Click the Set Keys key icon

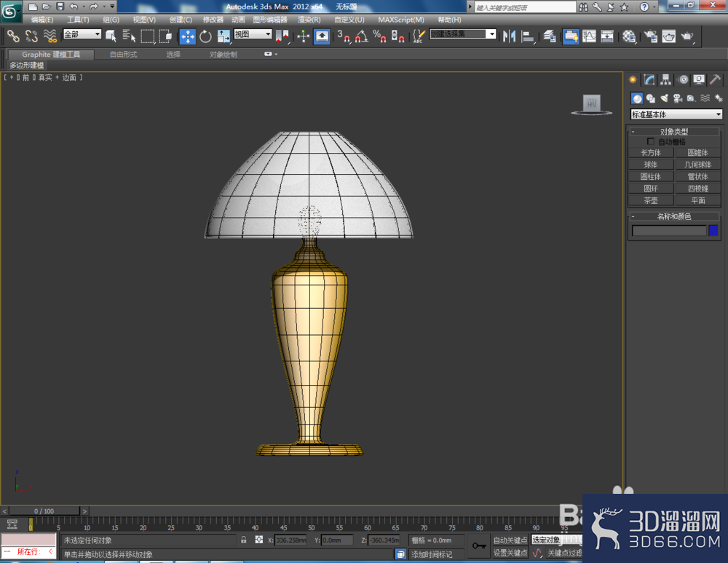coord(479,546)
